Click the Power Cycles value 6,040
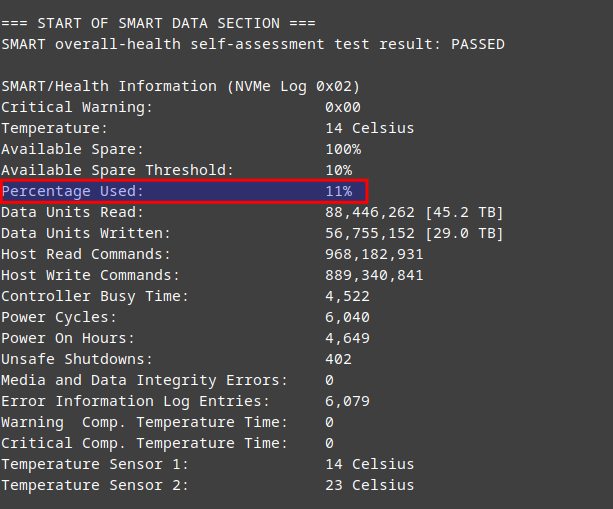 tap(347, 317)
